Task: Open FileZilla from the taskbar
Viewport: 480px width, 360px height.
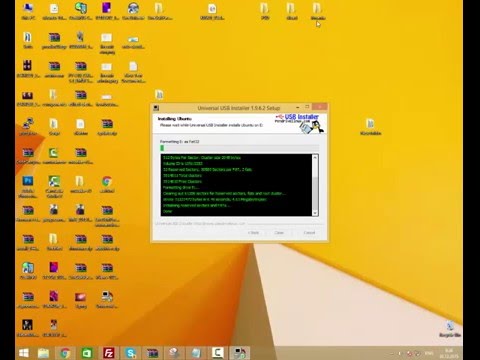Action: coord(109,353)
